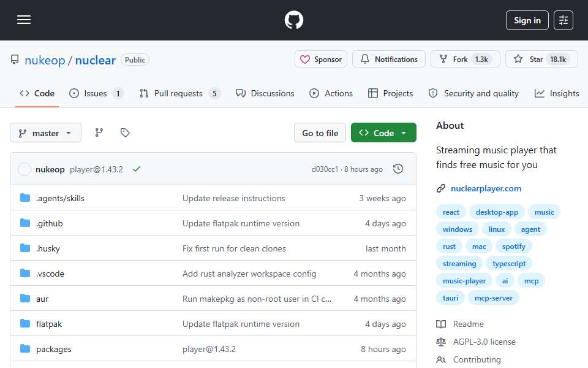Open the Pull requests tab
This screenshot has height=368, width=588.
(x=179, y=93)
